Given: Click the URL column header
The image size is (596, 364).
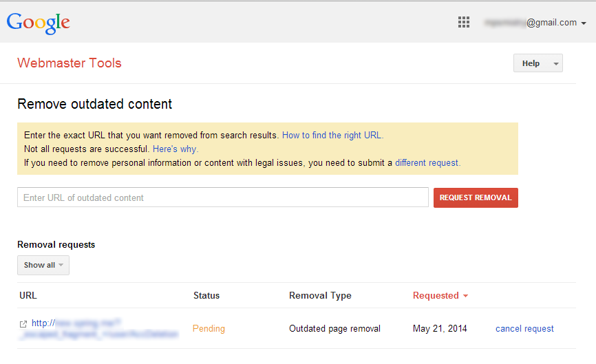Looking at the screenshot, I should (28, 296).
